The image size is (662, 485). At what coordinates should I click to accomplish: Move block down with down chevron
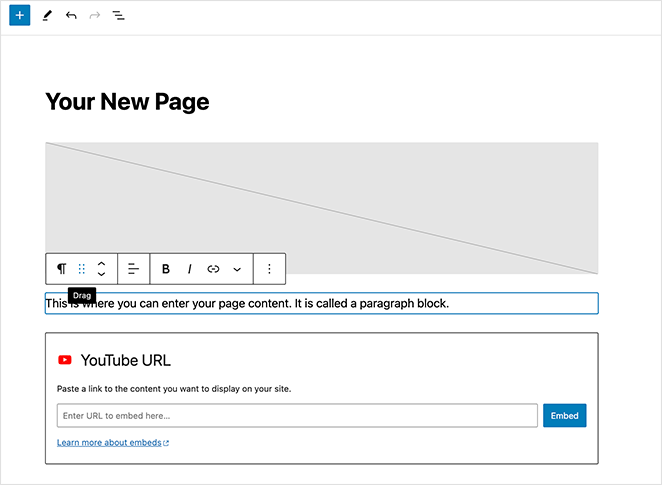pos(101,275)
